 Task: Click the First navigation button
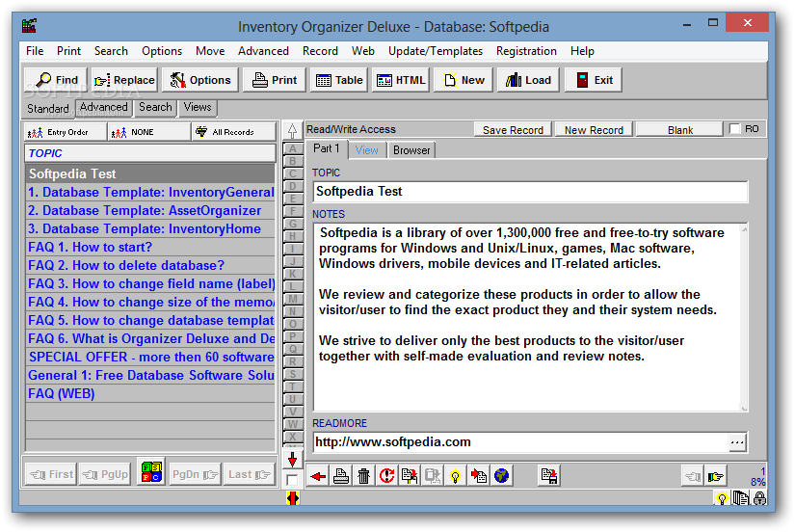pos(51,474)
